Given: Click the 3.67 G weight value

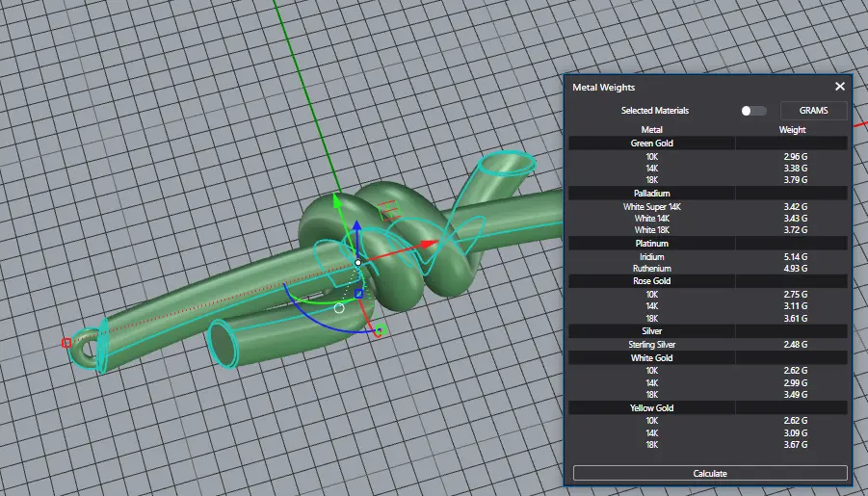Looking at the screenshot, I should [x=795, y=445].
